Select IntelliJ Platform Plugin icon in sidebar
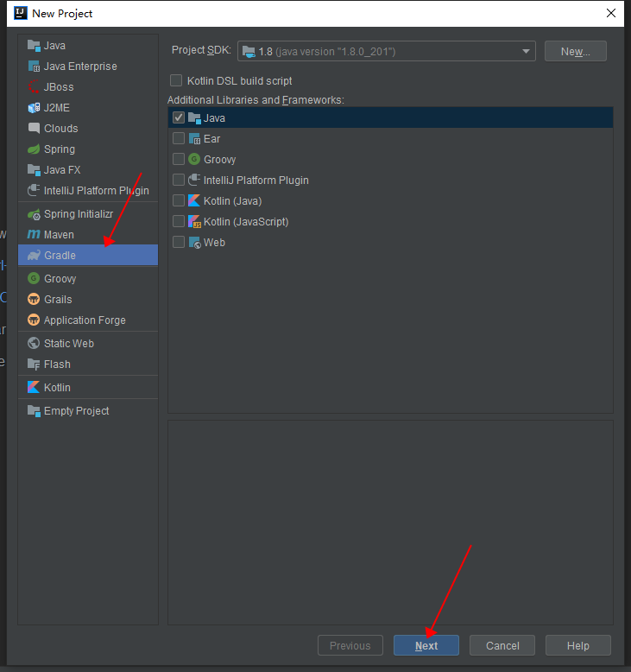The height and width of the screenshot is (672, 631). pyautogui.click(x=34, y=190)
